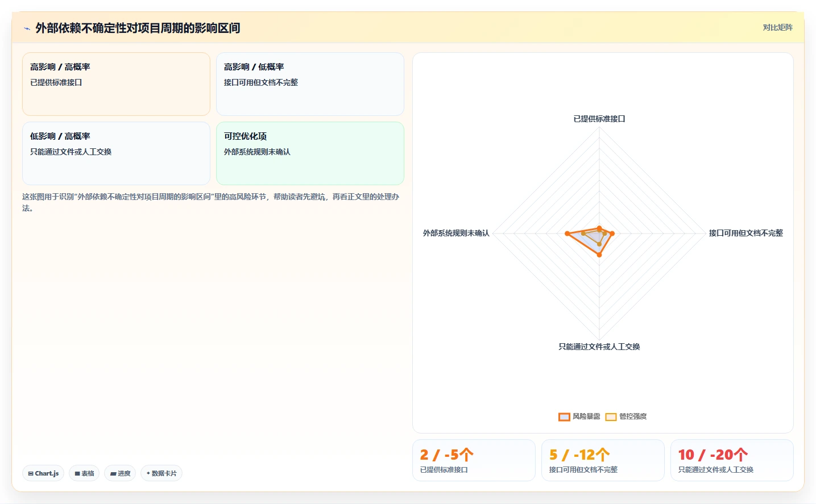The image size is (816, 504).
Task: Click the 进度 tag chip
Action: click(x=120, y=473)
